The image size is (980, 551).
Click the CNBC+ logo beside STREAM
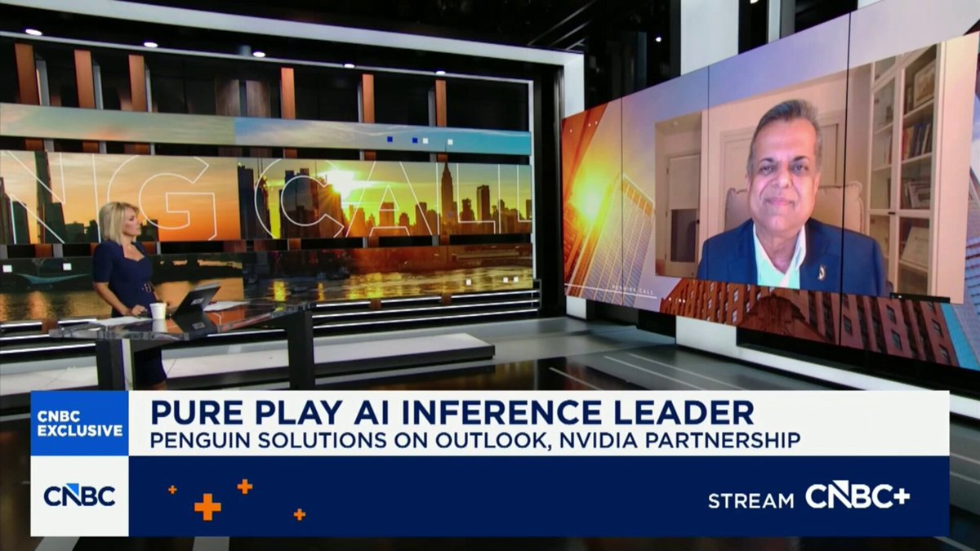point(857,495)
